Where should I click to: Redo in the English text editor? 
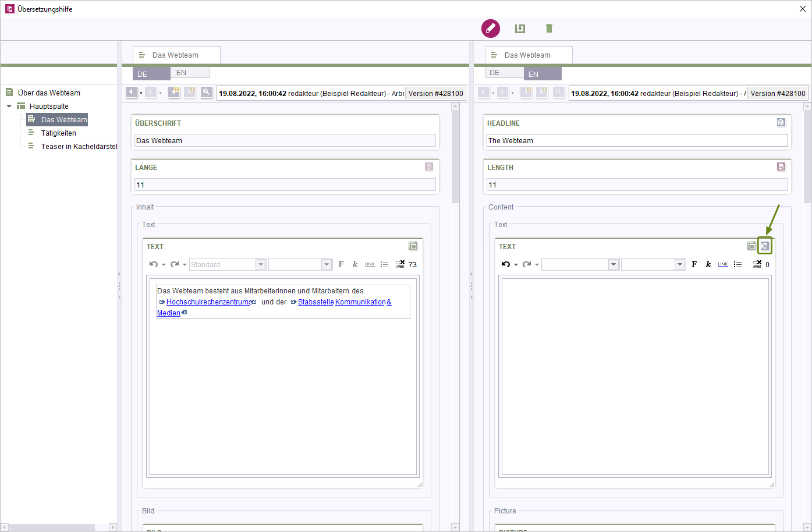[x=527, y=264]
